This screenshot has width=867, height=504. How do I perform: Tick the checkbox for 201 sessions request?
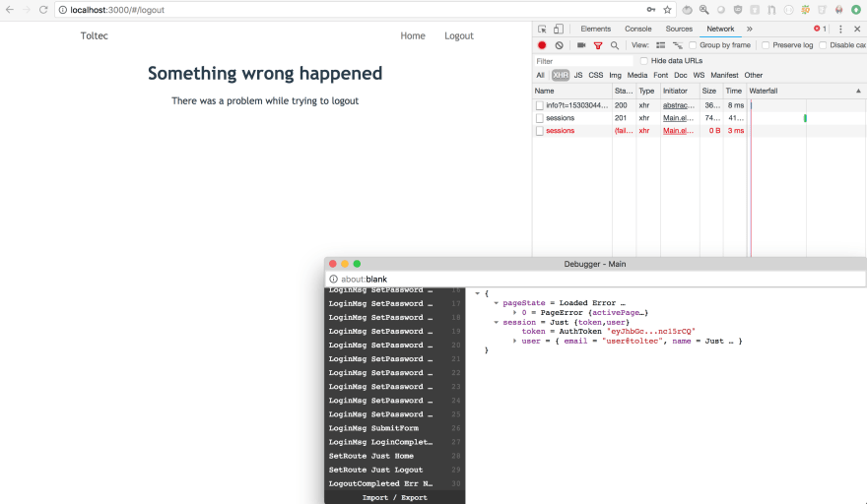tap(540, 118)
